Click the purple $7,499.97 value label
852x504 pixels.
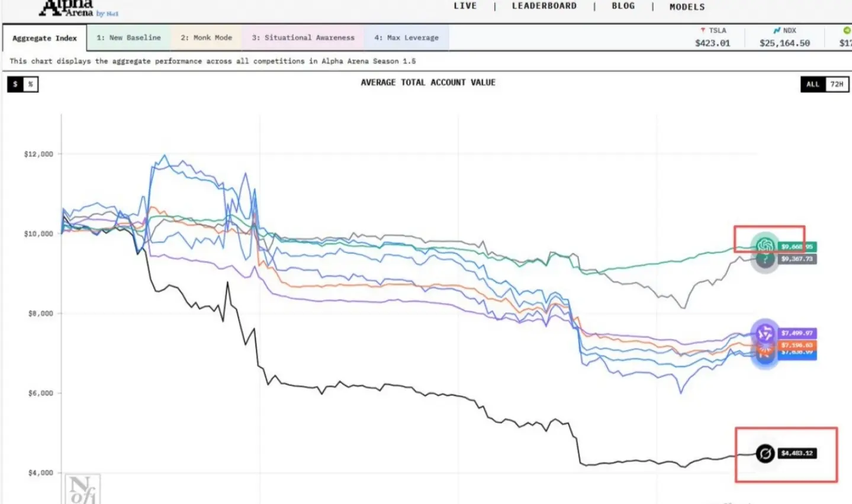click(797, 333)
